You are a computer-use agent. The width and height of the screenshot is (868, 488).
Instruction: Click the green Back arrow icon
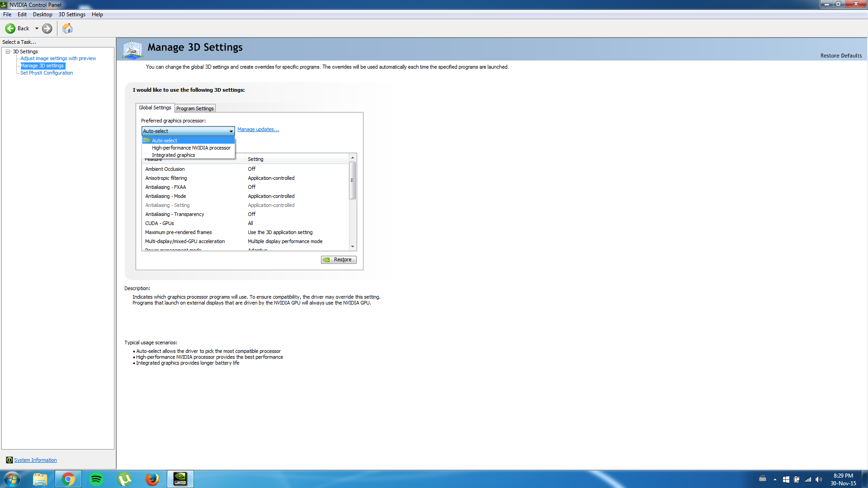coord(10,28)
